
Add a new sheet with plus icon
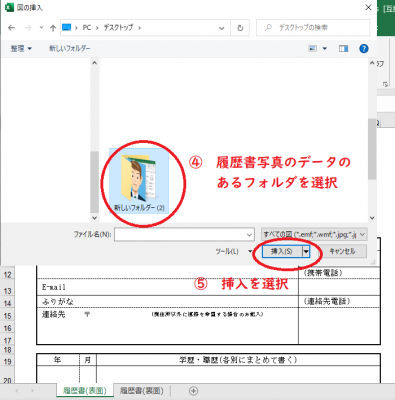193,391
